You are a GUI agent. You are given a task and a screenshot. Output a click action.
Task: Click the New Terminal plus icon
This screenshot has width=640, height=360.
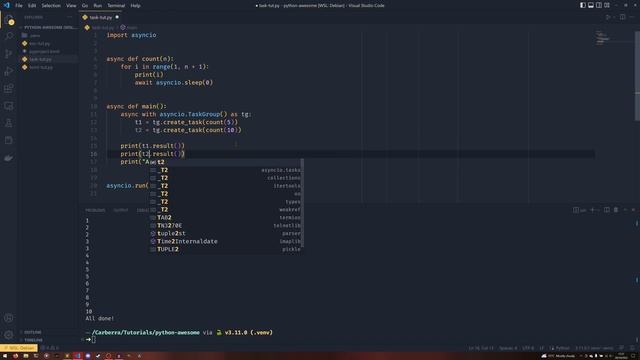(x=593, y=210)
